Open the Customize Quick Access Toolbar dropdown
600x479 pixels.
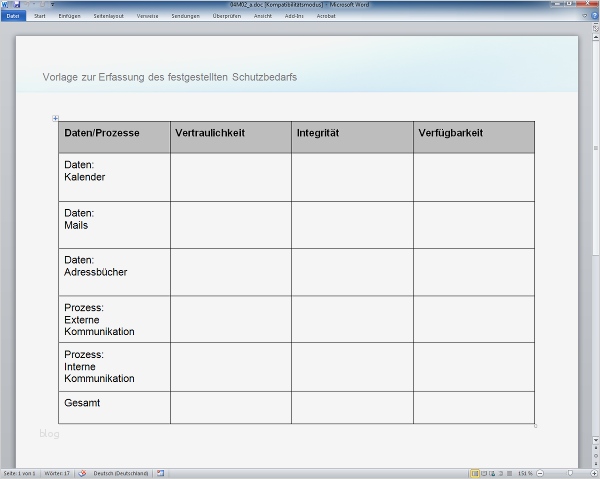click(x=52, y=5)
